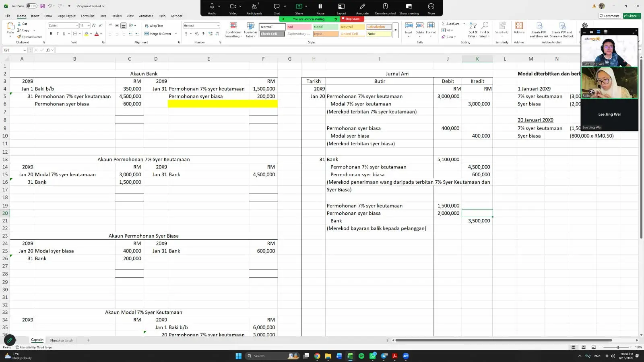Open the Page Layout tab

[x=66, y=16]
